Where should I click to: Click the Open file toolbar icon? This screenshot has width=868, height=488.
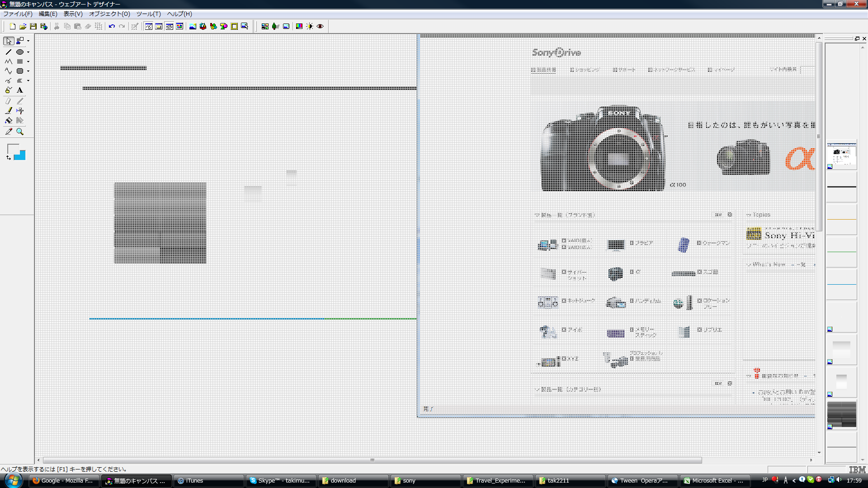pos(23,26)
